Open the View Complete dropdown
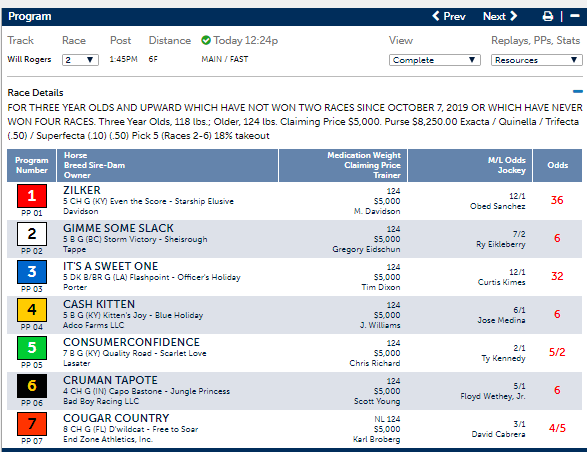This screenshot has height=452, width=587. click(435, 60)
